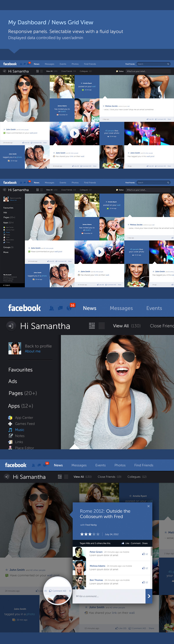
Task: Toggle sidebar arrow beside the largest Hi Samantha
Action: point(11,326)
